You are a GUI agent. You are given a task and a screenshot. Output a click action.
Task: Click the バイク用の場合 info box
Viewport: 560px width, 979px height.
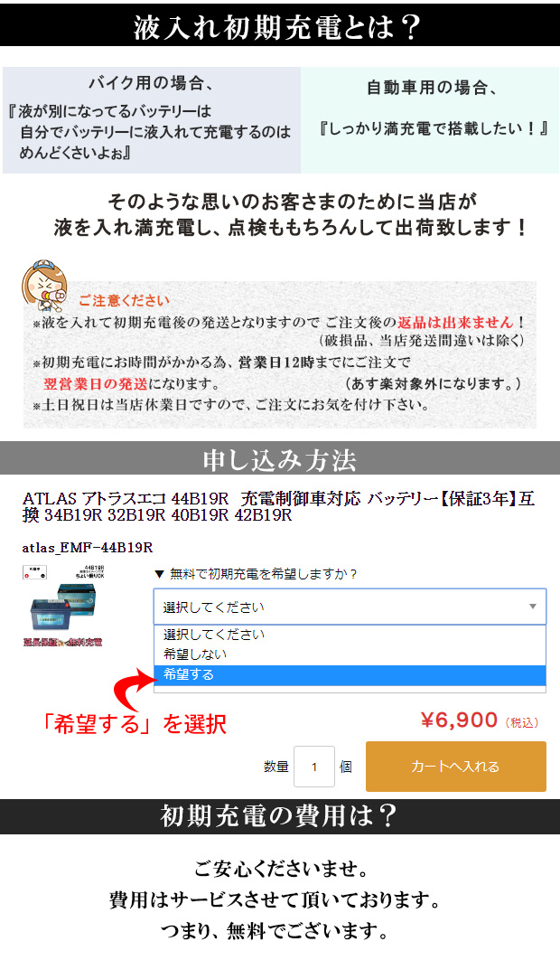pyautogui.click(x=152, y=120)
